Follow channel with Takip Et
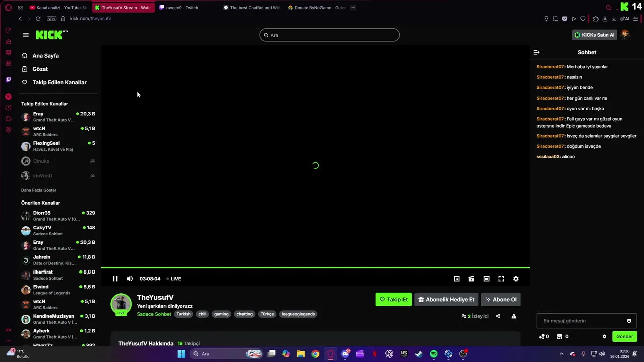The height and width of the screenshot is (362, 644). point(393,299)
